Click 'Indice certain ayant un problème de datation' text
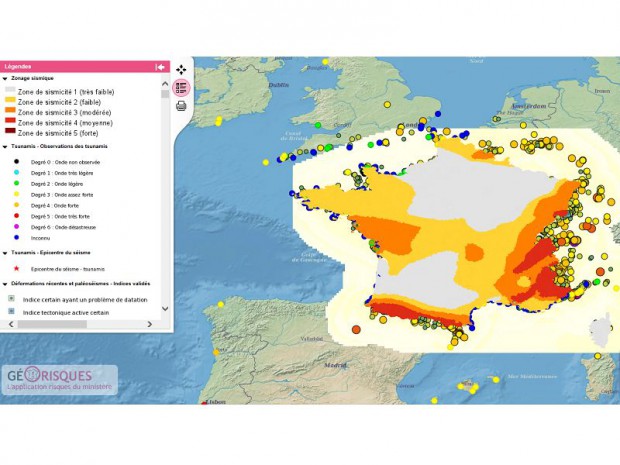620x465 pixels. tap(85, 300)
